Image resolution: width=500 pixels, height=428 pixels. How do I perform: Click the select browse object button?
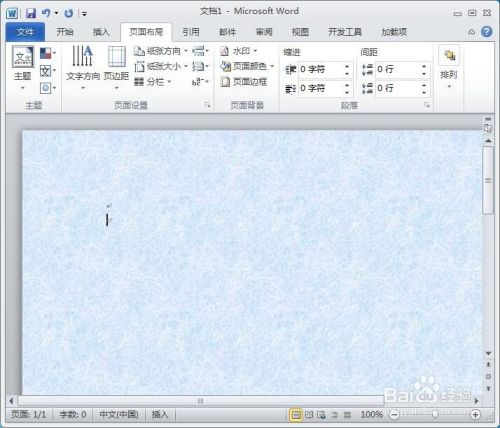tap(488, 376)
